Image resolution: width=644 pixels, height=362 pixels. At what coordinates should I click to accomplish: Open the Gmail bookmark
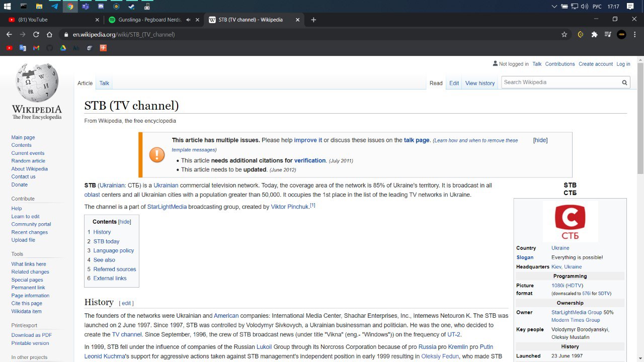tap(36, 48)
